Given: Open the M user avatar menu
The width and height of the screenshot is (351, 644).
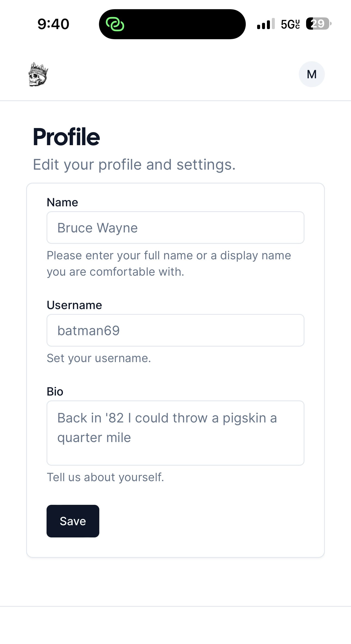Looking at the screenshot, I should tap(312, 74).
